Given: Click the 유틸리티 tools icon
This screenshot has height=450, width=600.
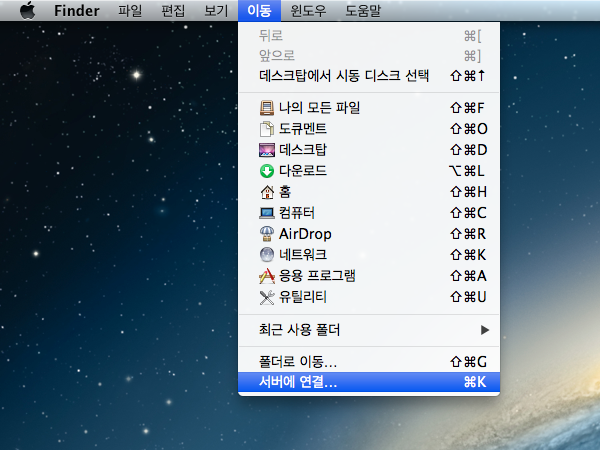Looking at the screenshot, I should (267, 297).
